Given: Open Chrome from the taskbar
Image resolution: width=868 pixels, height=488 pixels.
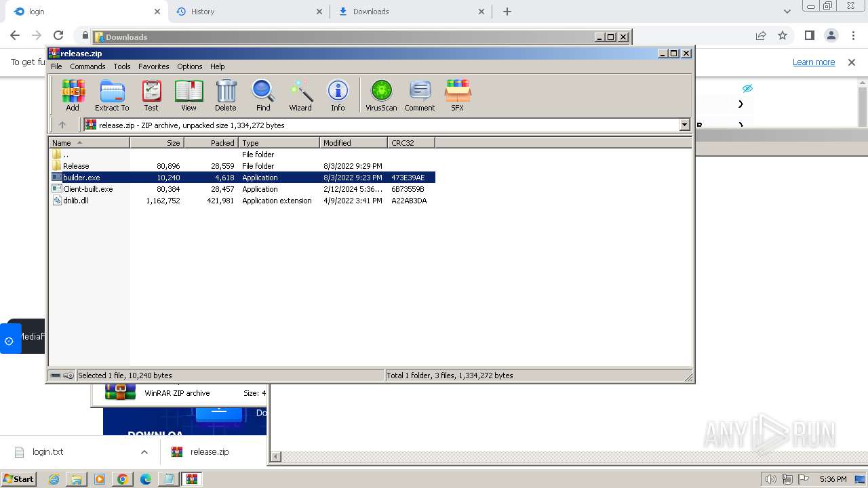Looking at the screenshot, I should pos(123,479).
